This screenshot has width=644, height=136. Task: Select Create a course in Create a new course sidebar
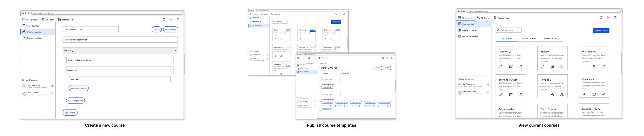[x=38, y=32]
